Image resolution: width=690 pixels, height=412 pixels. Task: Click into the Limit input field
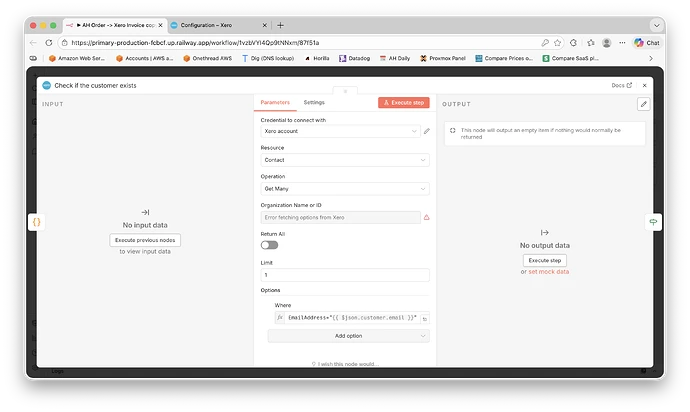point(344,275)
